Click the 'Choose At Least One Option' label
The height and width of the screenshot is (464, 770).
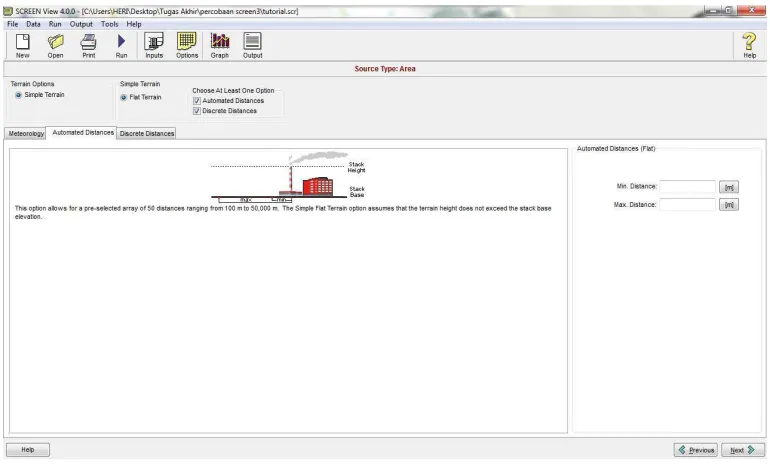click(233, 91)
